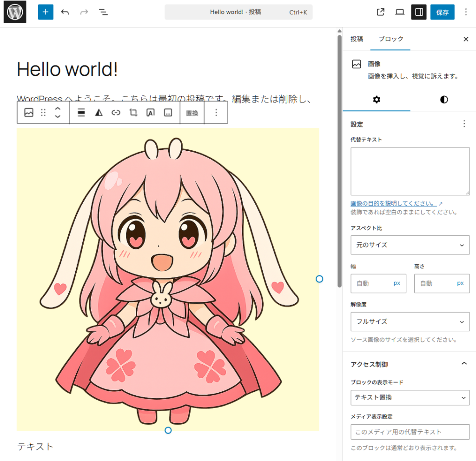
Task: Collapse the アクセス制御 section
Action: click(463, 364)
